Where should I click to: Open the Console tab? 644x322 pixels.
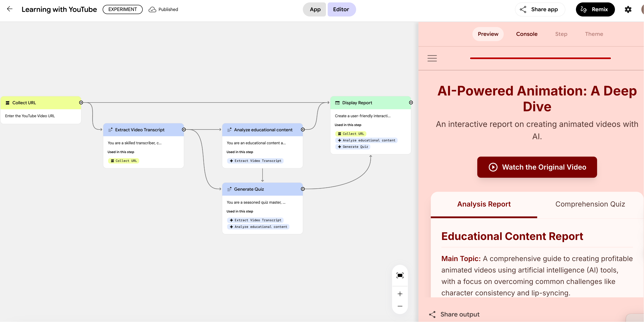click(527, 34)
